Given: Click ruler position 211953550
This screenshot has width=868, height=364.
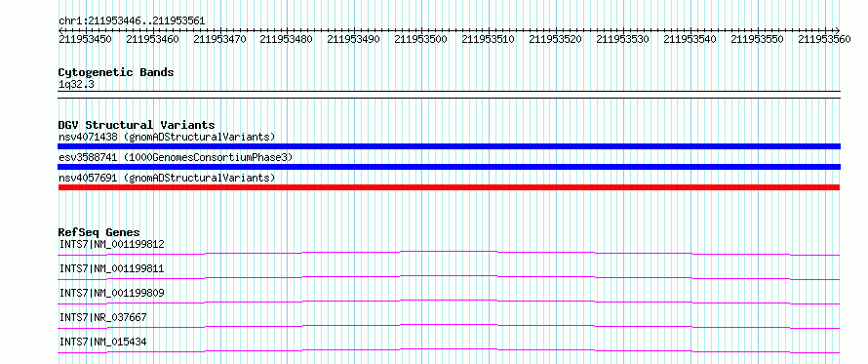Looking at the screenshot, I should click(x=757, y=39).
